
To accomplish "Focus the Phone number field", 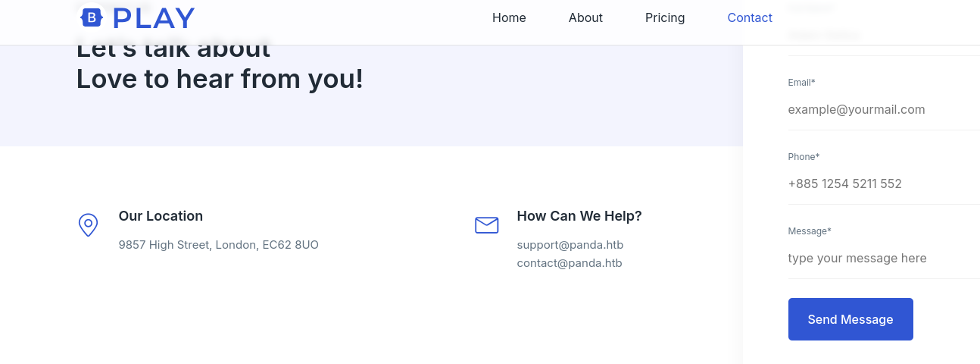I will pyautogui.click(x=884, y=184).
